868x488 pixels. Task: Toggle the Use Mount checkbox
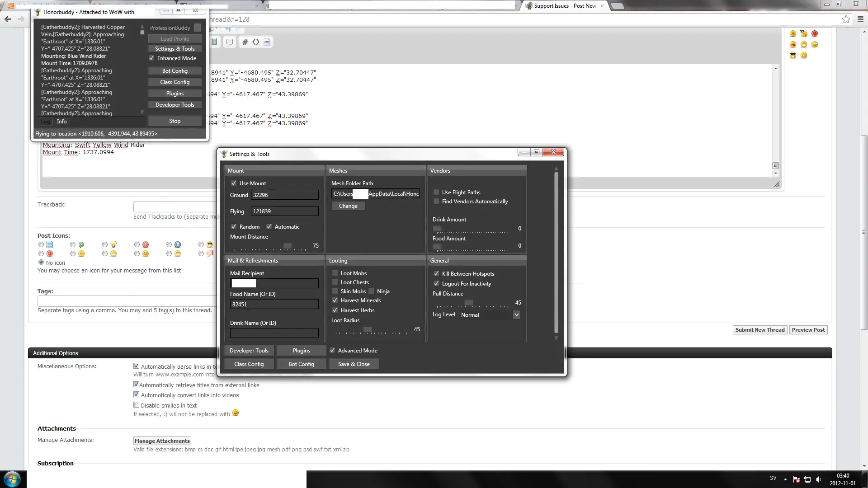[x=234, y=183]
